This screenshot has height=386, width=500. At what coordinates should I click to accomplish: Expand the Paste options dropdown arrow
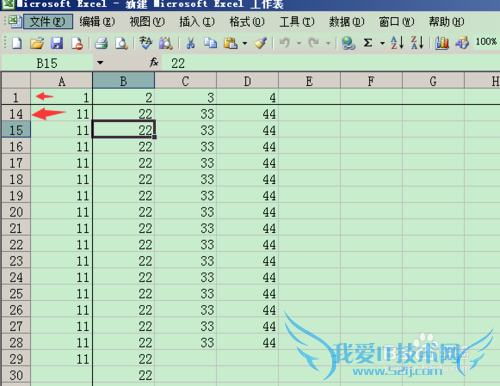coord(245,43)
